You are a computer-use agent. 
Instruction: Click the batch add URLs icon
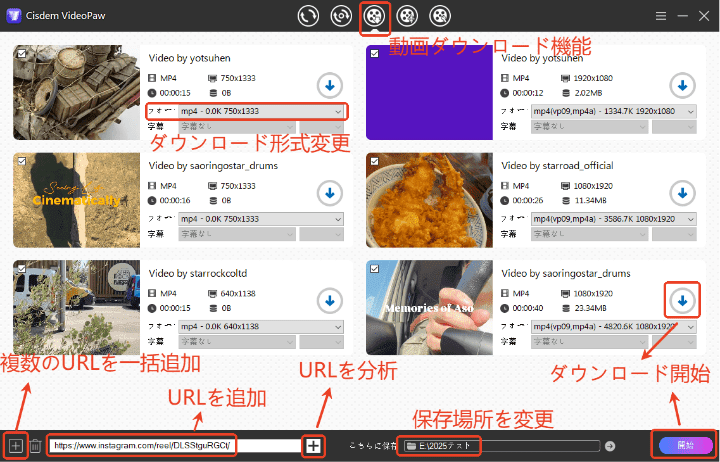[x=15, y=445]
